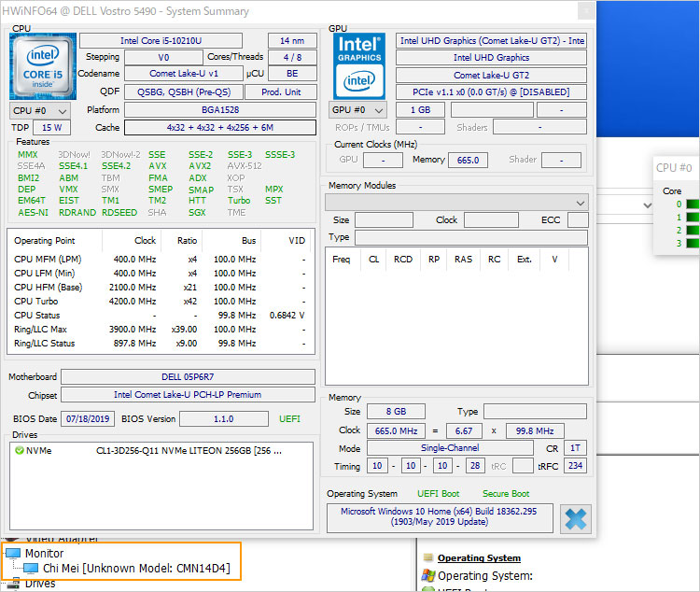Screen dimensions: 700x592
Task: Click Core 0 green bar in CPU #0 panel
Action: [x=693, y=204]
